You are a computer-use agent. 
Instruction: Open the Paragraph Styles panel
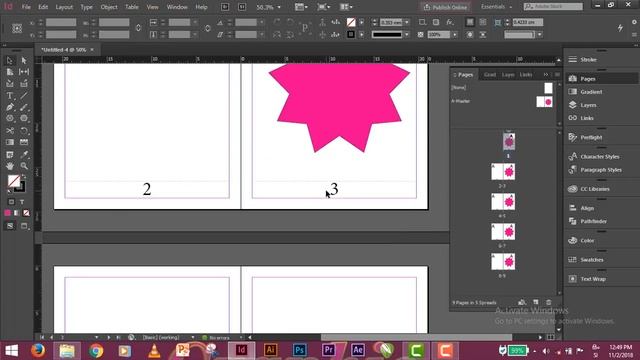point(602,170)
